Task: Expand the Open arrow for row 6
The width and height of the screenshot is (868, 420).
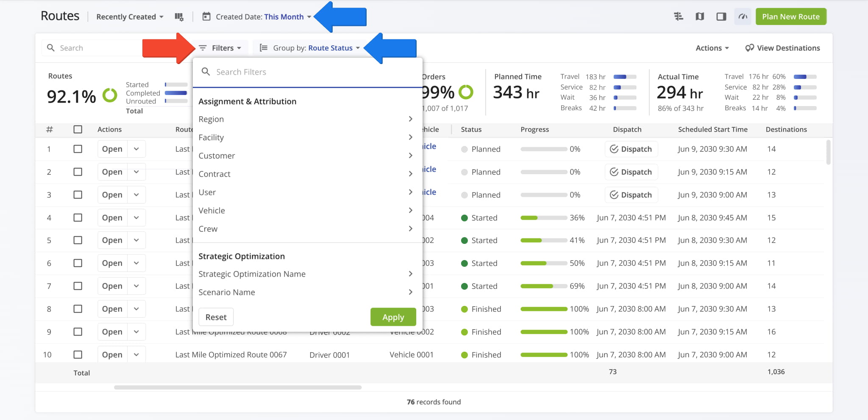Action: point(136,263)
